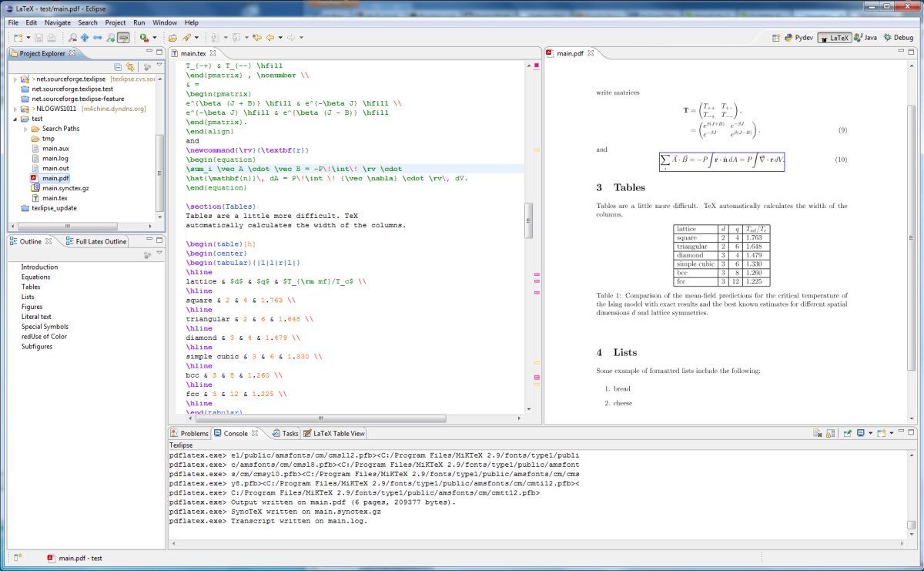The image size is (924, 571).
Task: Click the Open Perspective icon
Action: click(777, 37)
